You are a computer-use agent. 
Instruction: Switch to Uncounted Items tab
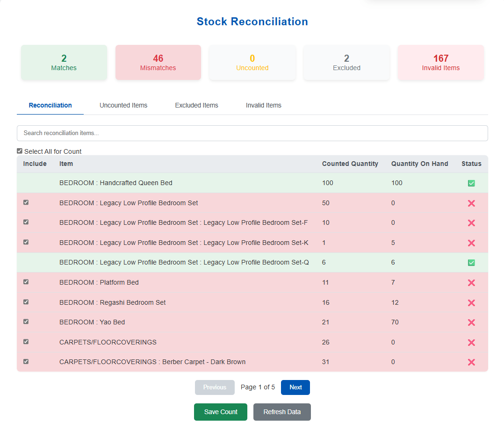[123, 105]
